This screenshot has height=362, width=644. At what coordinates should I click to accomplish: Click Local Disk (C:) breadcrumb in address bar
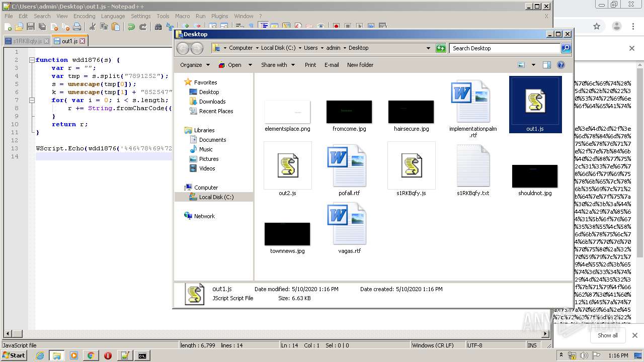click(278, 48)
